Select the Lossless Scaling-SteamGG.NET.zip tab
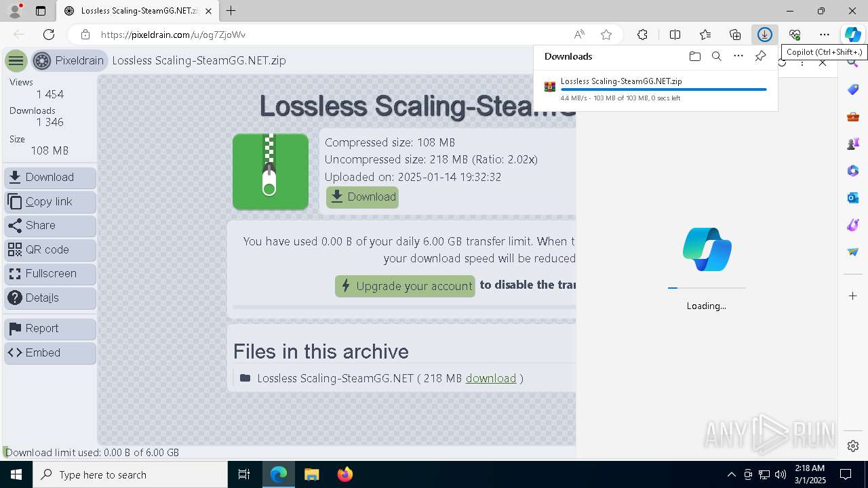868x488 pixels. [x=138, y=11]
